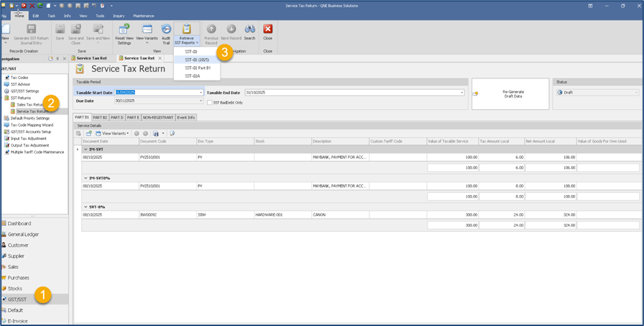The height and width of the screenshot is (326, 644).
Task: Click the Re-Generate Draft Data button
Action: (x=510, y=93)
